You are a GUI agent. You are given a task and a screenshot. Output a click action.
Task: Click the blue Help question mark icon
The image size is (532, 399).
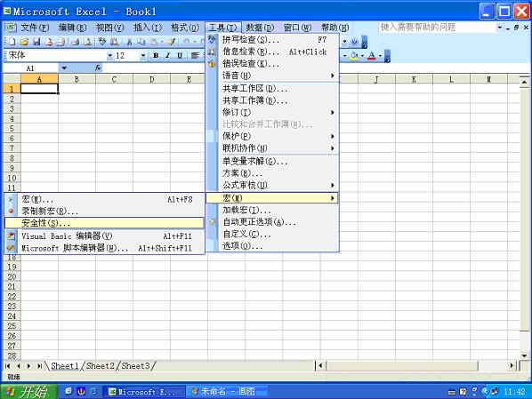tap(355, 42)
